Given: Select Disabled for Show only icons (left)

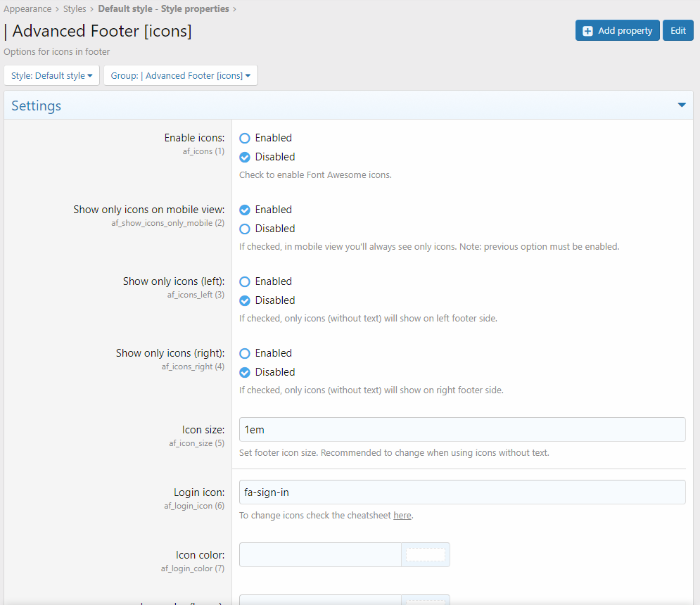Looking at the screenshot, I should pyautogui.click(x=245, y=301).
